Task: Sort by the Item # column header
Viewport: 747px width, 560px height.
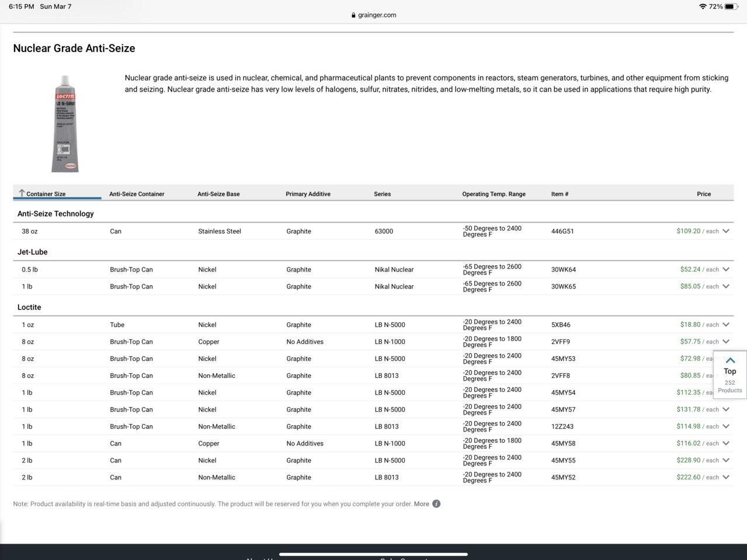Action: [560, 194]
